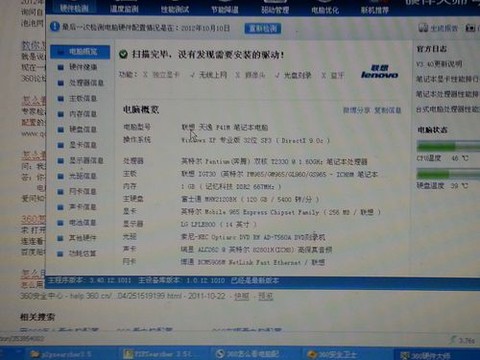480x360 pixels.
Task: Click the 独立显卡 feature indicator
Action: [161, 75]
